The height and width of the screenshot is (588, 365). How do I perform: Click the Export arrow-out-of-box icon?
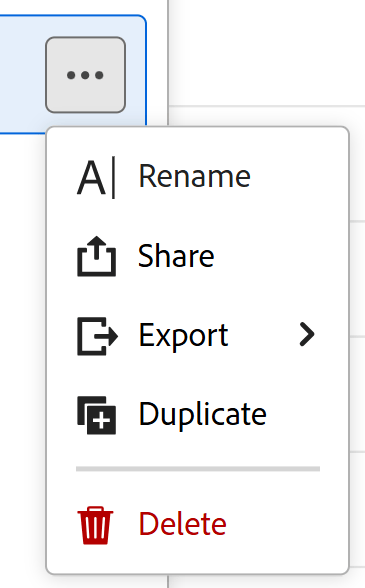coord(98,336)
